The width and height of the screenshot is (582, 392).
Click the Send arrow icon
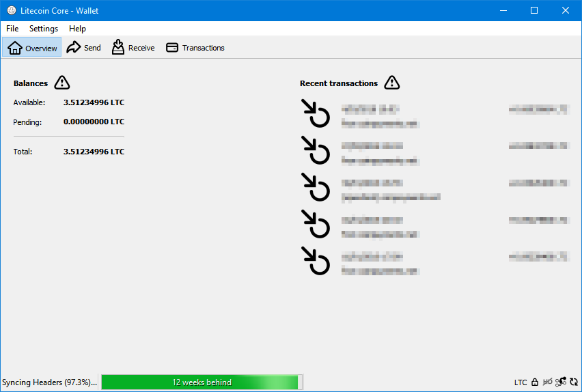pos(74,48)
